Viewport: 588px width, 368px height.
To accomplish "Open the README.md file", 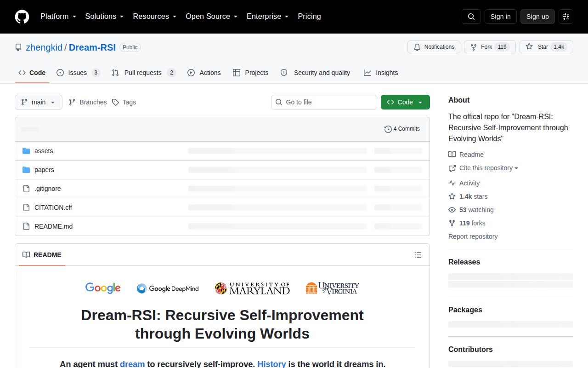I will click(x=53, y=226).
